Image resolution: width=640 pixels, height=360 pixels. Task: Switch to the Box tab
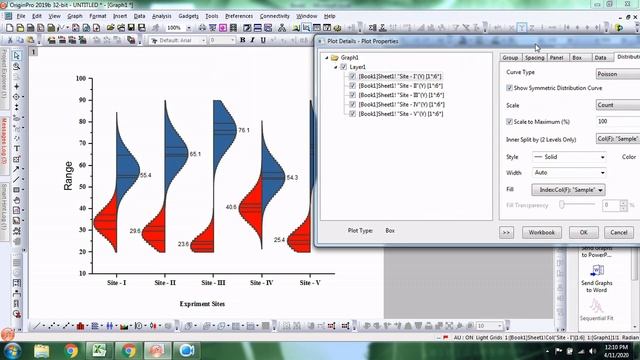pos(577,58)
